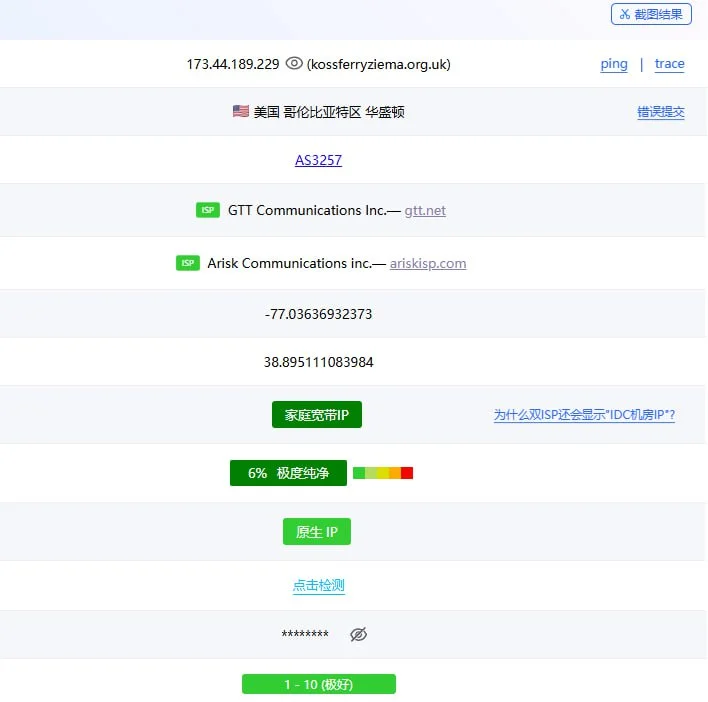Image resolution: width=708 pixels, height=702 pixels.
Task: Open the ping link
Action: pos(614,64)
